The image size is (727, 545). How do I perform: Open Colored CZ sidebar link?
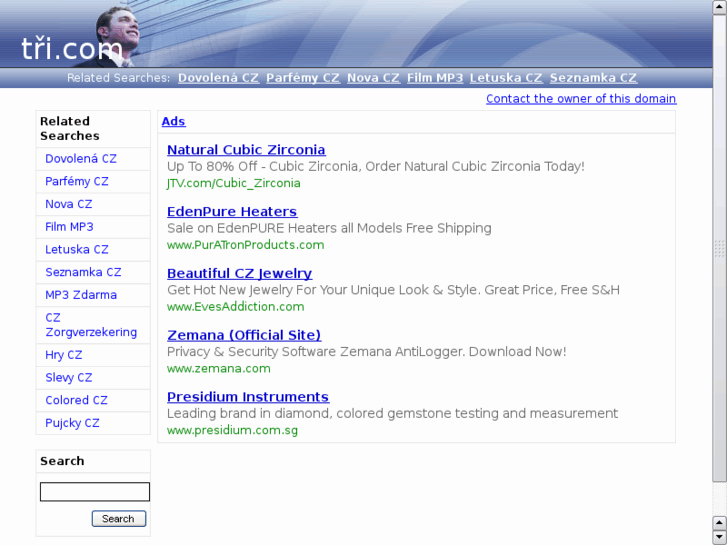click(x=76, y=400)
